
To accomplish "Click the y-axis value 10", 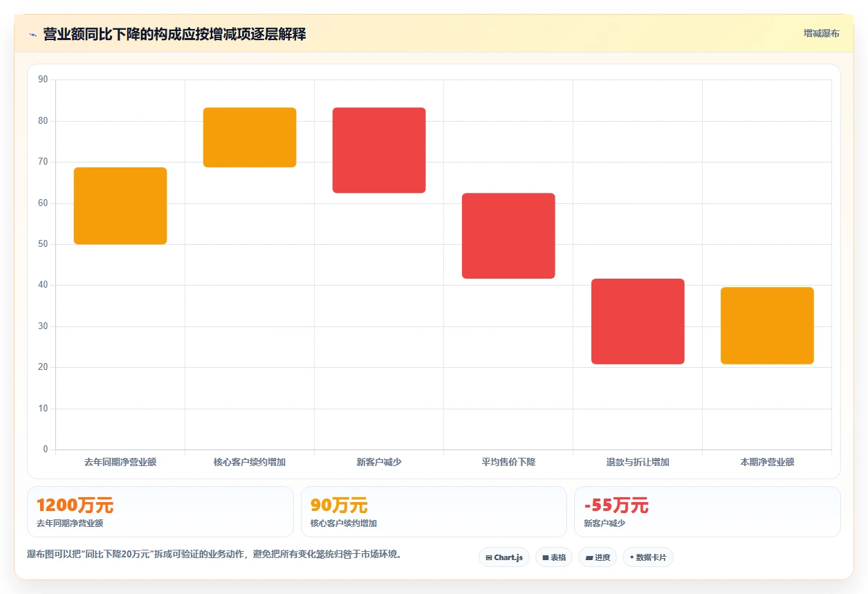I will click(43, 409).
